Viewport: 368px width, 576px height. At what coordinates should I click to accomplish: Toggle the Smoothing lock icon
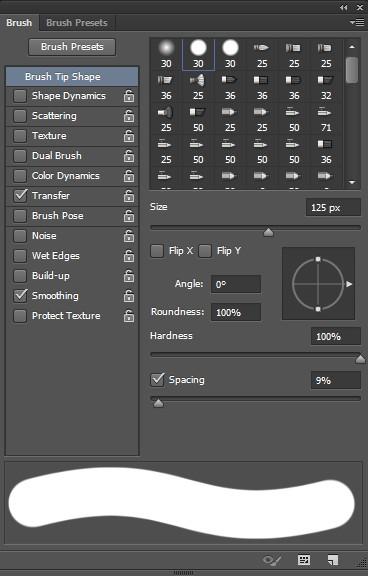click(129, 296)
